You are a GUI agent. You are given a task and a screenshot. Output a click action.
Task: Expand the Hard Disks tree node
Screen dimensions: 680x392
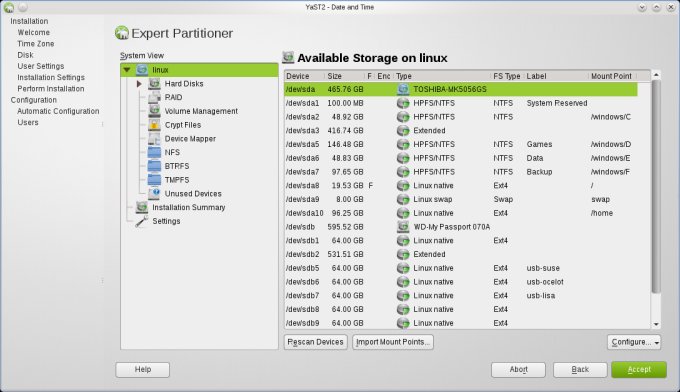click(139, 84)
